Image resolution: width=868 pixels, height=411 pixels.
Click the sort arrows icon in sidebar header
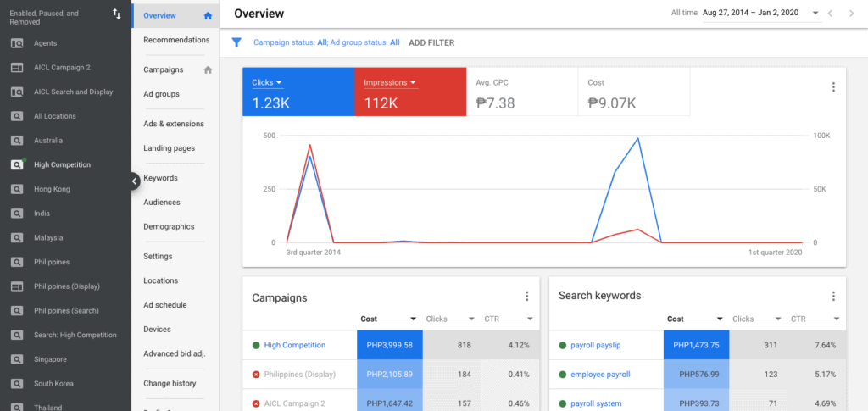pos(117,14)
